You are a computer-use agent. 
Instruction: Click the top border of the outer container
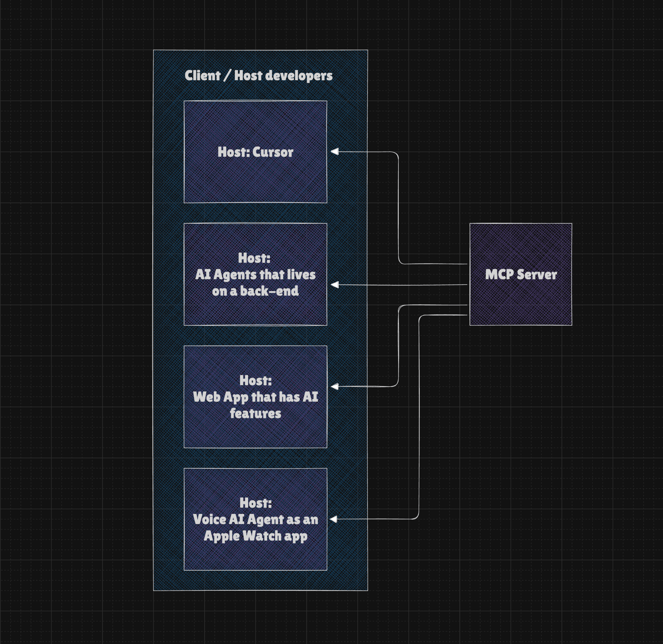coord(261,50)
